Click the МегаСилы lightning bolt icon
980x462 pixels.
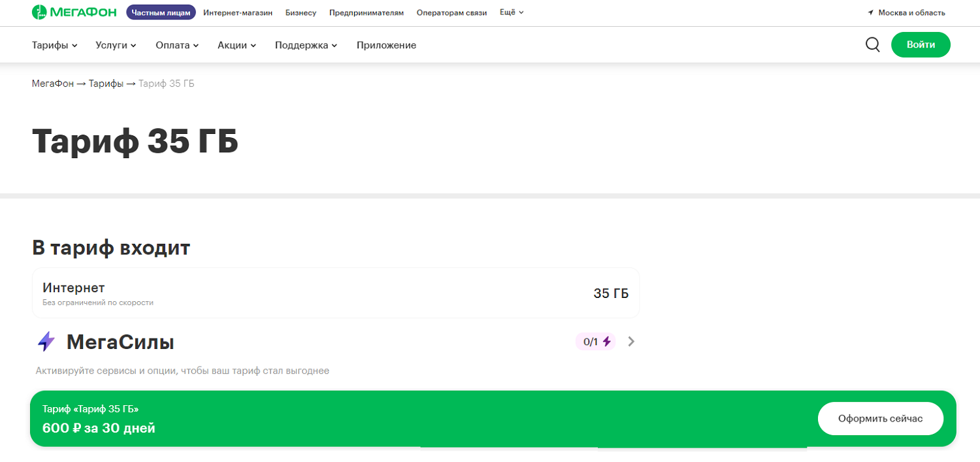click(x=46, y=342)
